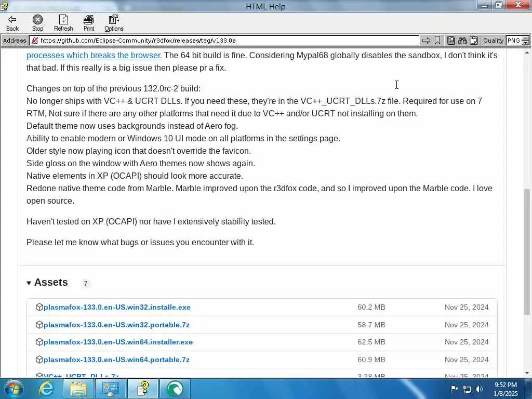Viewport: 532px width, 399px height.
Task: Click the network tray icon
Action: pyautogui.click(x=467, y=389)
